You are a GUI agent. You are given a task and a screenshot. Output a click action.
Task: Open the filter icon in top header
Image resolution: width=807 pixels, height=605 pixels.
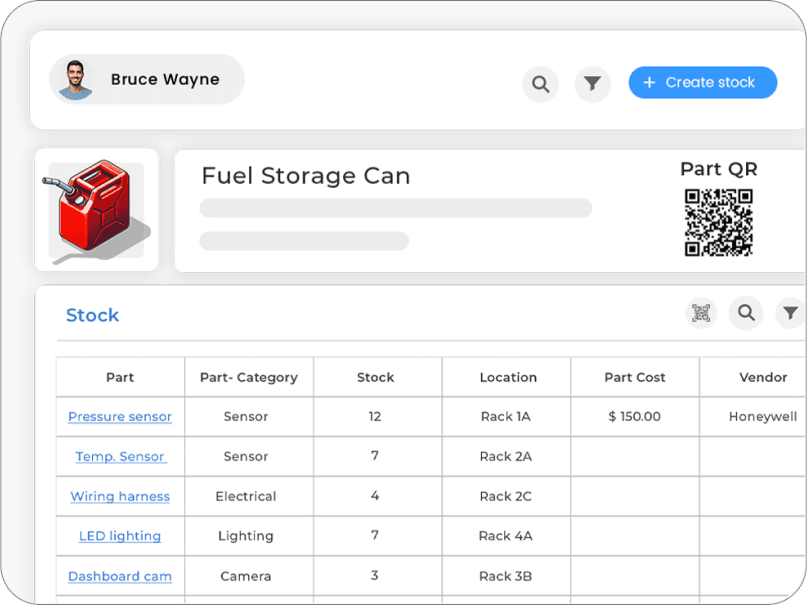(x=592, y=84)
